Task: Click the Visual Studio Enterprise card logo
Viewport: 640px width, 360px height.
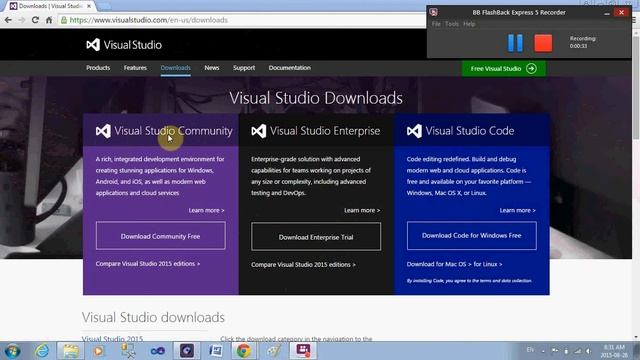Action: click(259, 131)
